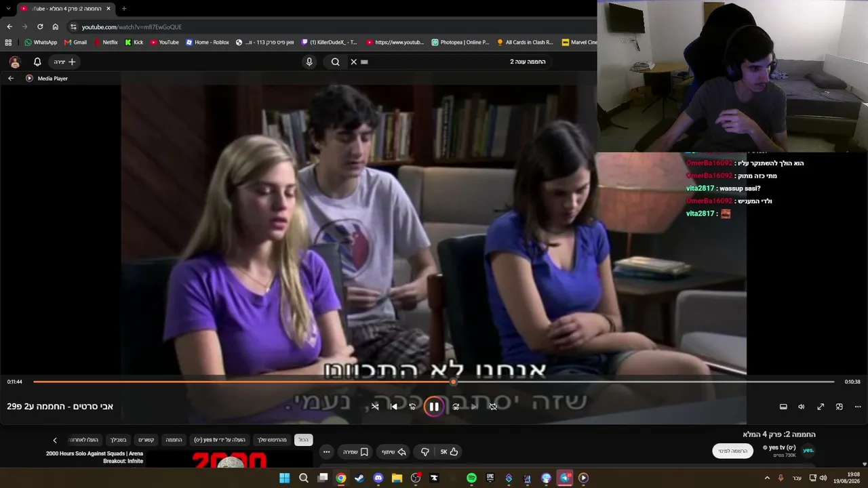Open Discord from the taskbar

[378, 478]
